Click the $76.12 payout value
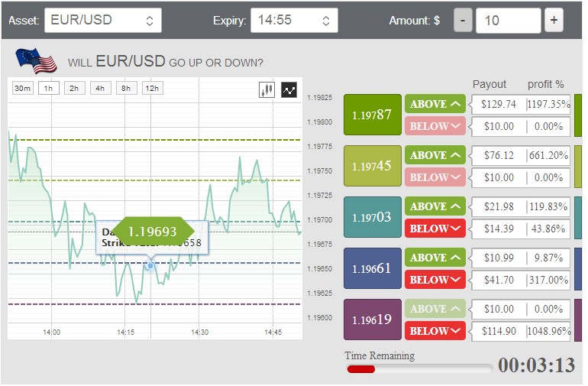Image resolution: width=588 pixels, height=386 pixels. (499, 155)
